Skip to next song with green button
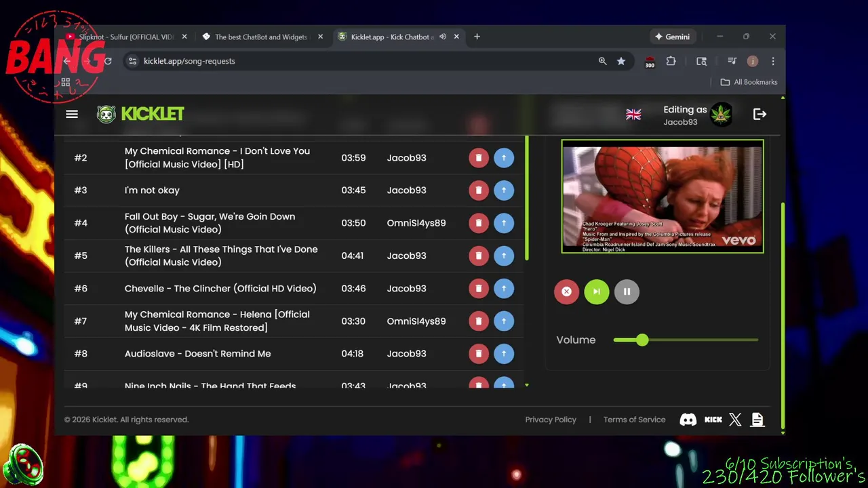 click(597, 291)
